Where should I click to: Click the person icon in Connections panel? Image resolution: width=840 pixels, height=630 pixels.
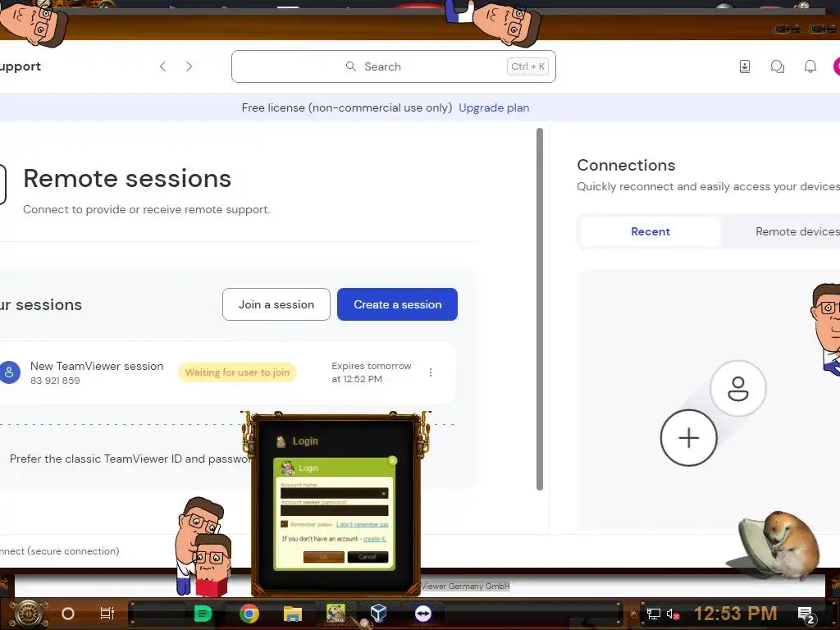pos(738,388)
